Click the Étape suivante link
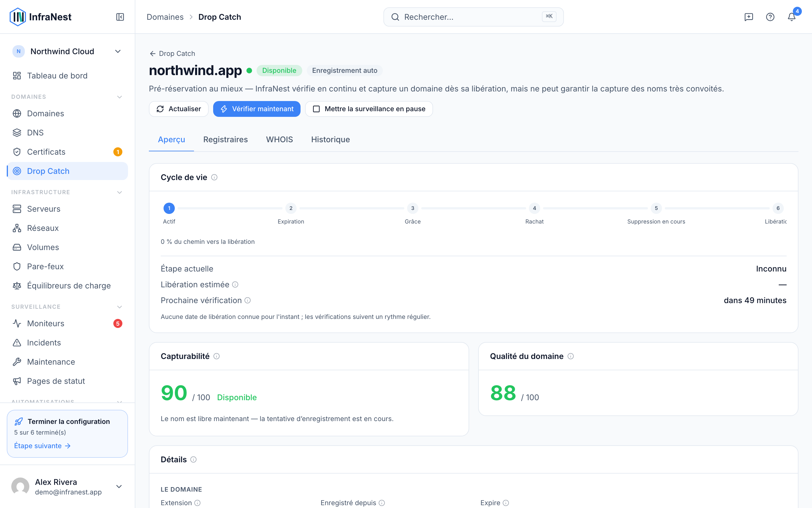Screen dimensions: 812x508 42,446
